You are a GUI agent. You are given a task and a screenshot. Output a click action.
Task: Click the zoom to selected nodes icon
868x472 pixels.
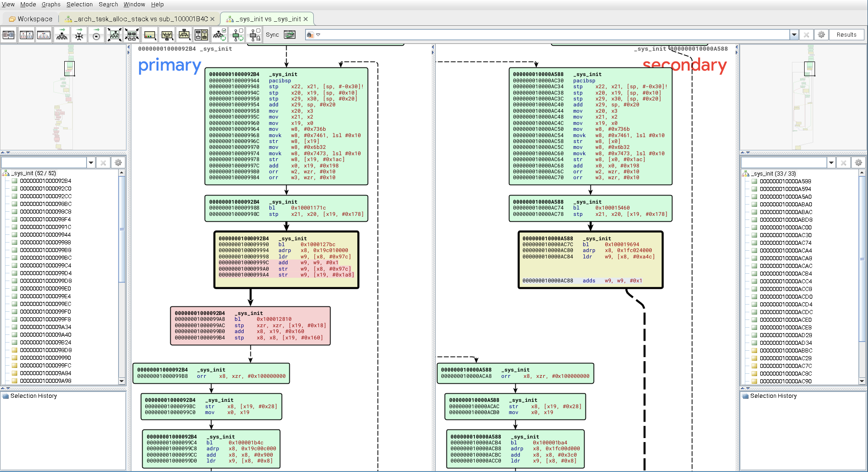(x=132, y=35)
